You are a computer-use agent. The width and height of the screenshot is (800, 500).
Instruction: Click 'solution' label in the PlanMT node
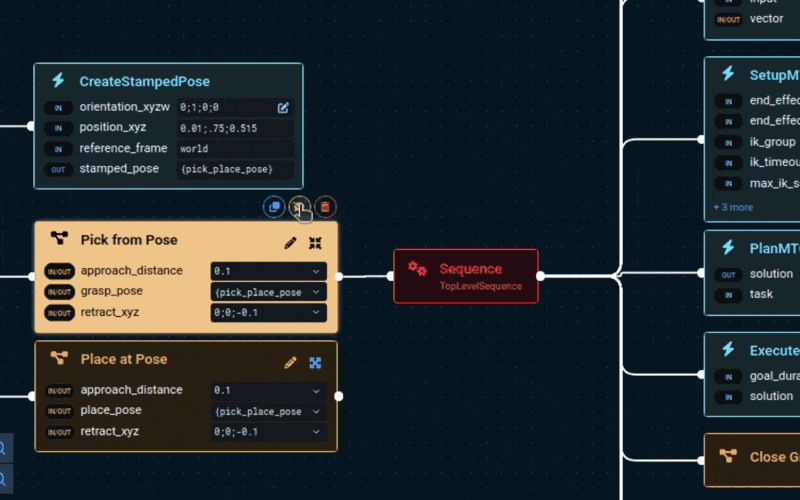pos(771,273)
